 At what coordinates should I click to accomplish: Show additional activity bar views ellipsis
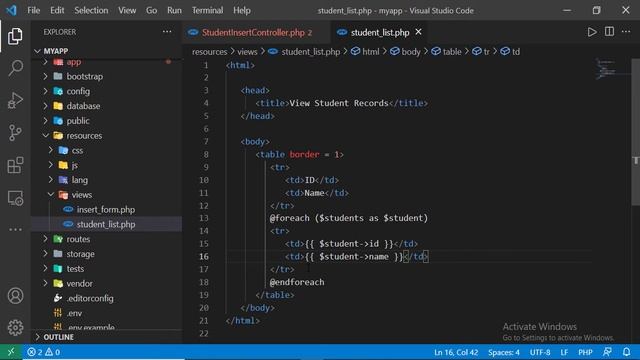(15, 229)
